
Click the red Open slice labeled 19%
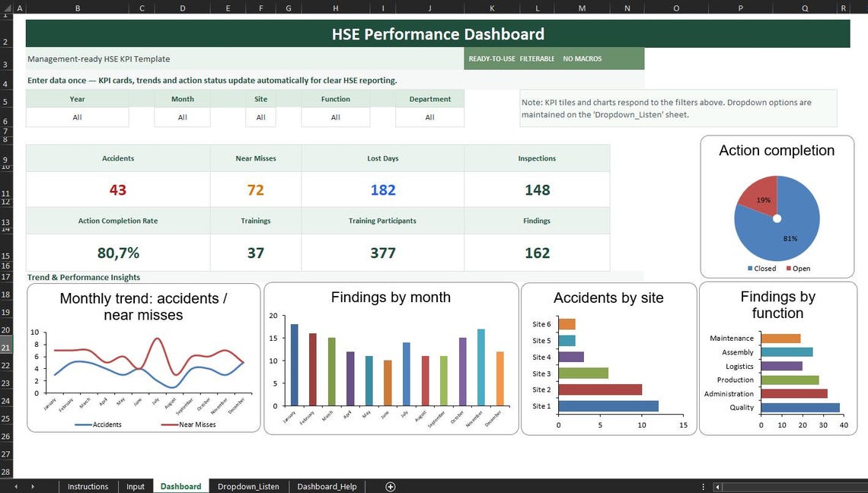[761, 196]
